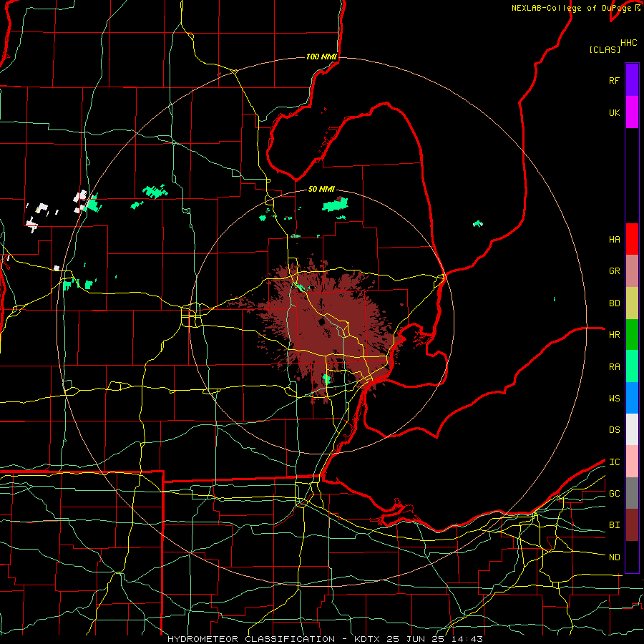Click the BD legend label
The height and width of the screenshot is (644, 644).
click(x=614, y=303)
